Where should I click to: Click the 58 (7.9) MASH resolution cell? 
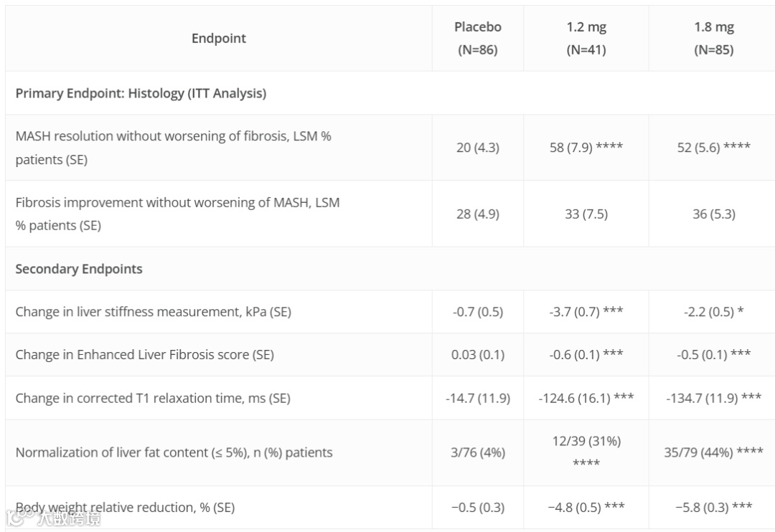tap(586, 148)
